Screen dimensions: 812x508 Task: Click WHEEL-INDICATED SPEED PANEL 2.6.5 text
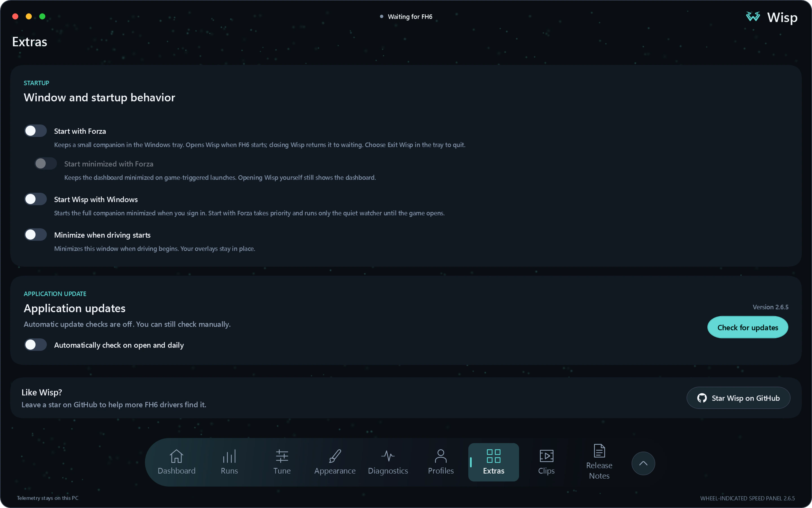click(747, 498)
